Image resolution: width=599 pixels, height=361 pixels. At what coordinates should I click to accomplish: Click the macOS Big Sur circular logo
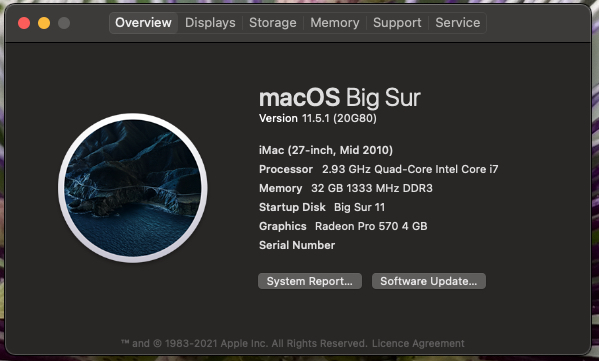133,188
